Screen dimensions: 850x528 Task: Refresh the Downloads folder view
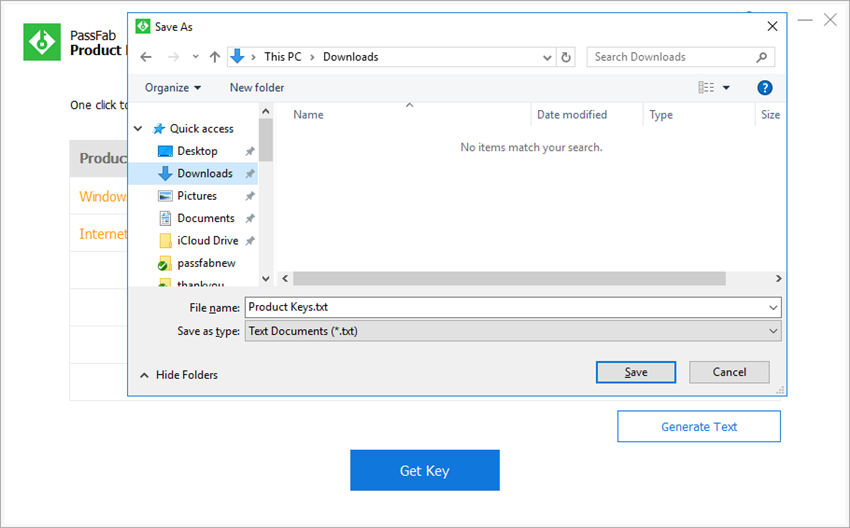(565, 57)
